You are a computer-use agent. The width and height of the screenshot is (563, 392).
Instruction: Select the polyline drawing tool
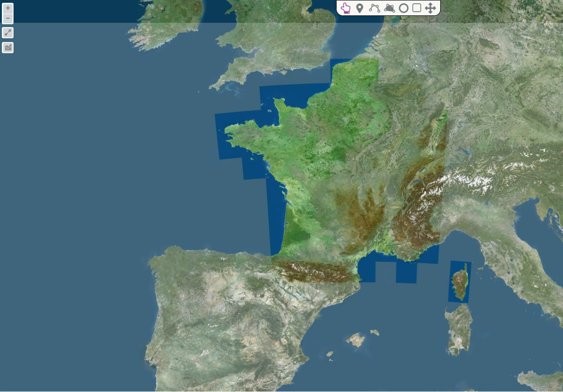tap(374, 8)
